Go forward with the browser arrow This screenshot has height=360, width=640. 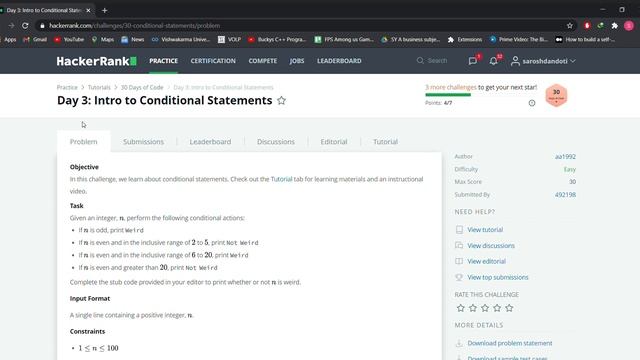click(x=11, y=26)
